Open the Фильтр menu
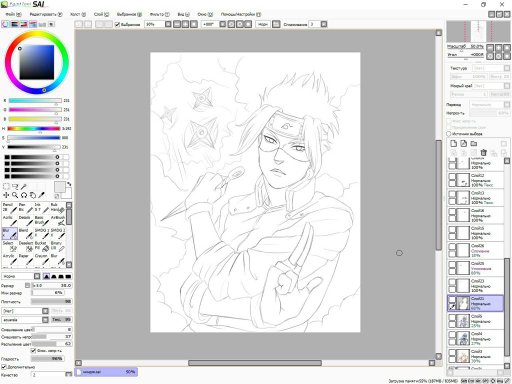The height and width of the screenshot is (384, 512). tap(159, 14)
